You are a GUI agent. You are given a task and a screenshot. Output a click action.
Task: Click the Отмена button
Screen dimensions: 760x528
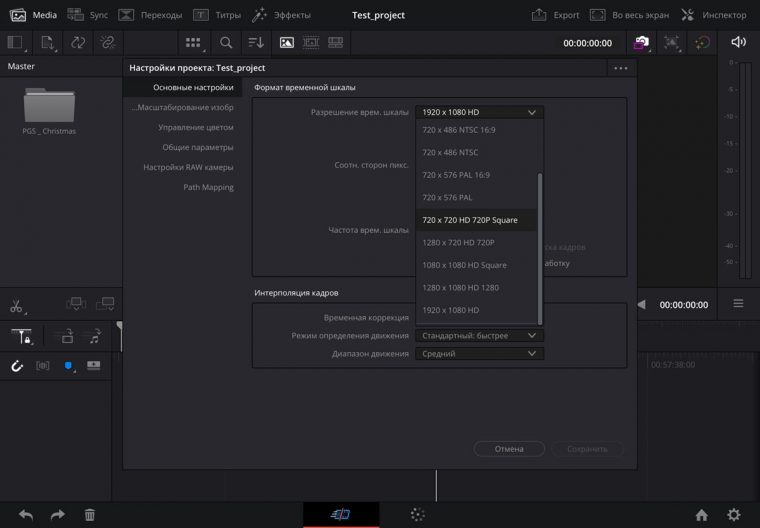coord(509,449)
